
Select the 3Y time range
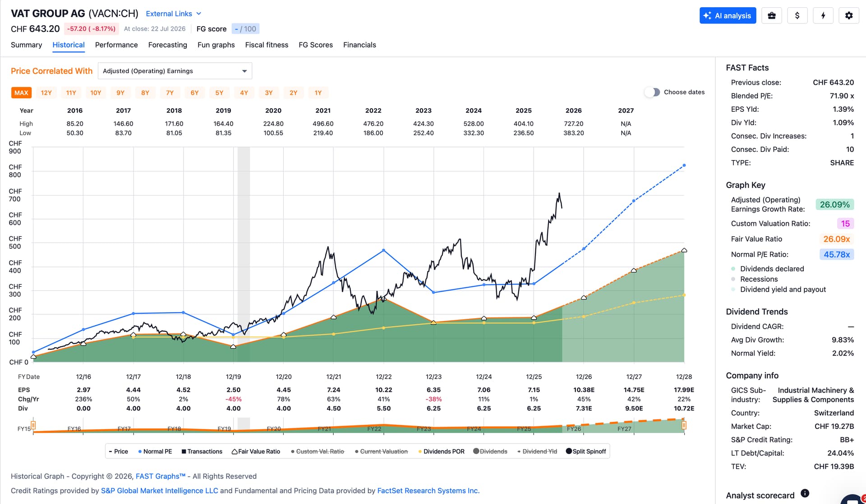point(269,93)
